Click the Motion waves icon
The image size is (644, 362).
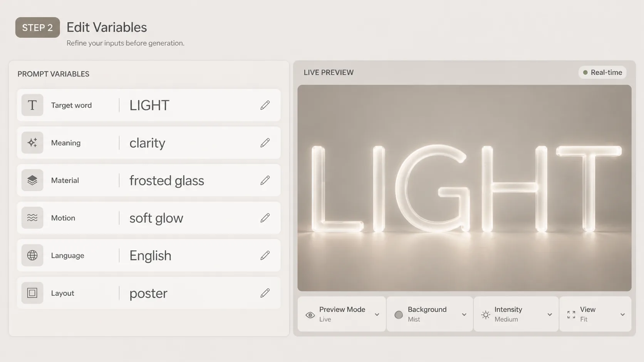click(32, 217)
